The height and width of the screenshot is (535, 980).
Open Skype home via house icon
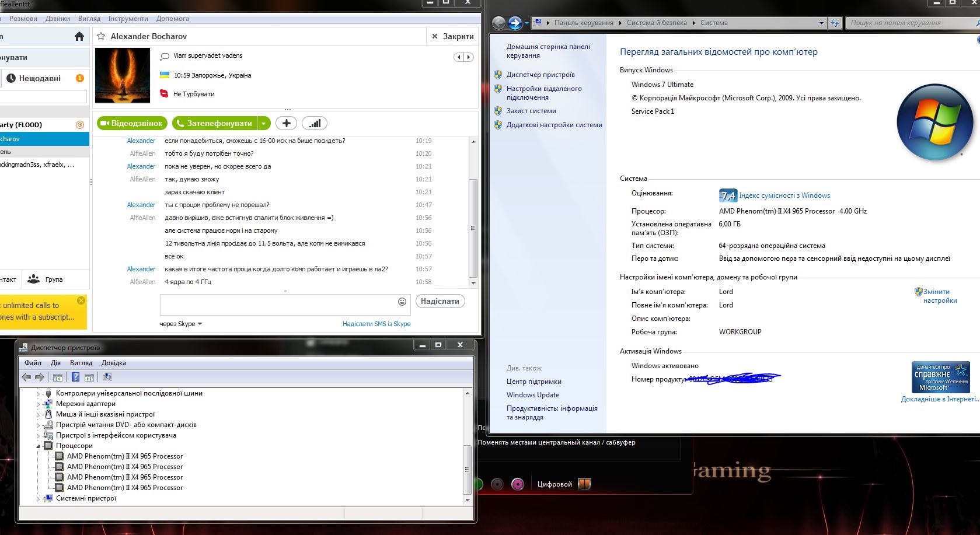79,36
